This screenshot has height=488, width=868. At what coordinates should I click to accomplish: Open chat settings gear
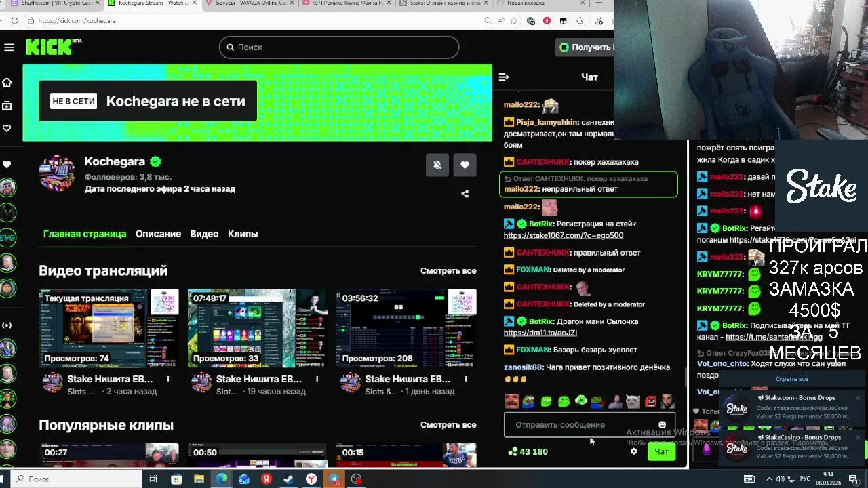pos(633,451)
